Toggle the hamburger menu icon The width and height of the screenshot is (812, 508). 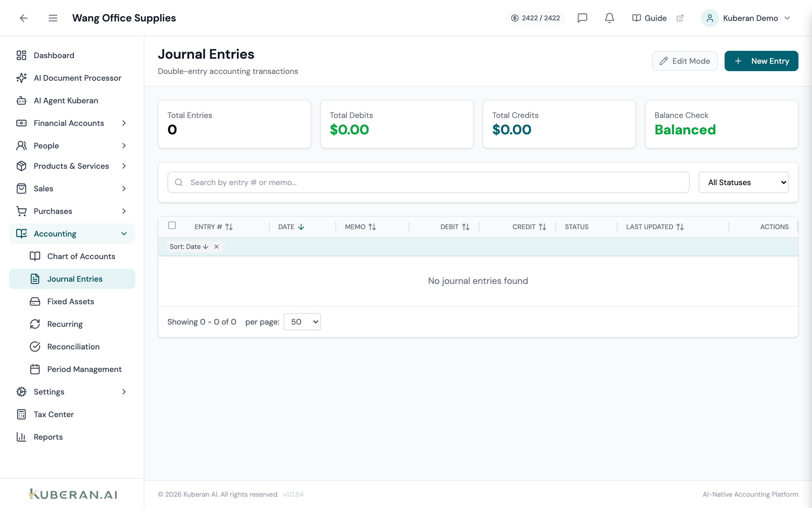pos(53,18)
